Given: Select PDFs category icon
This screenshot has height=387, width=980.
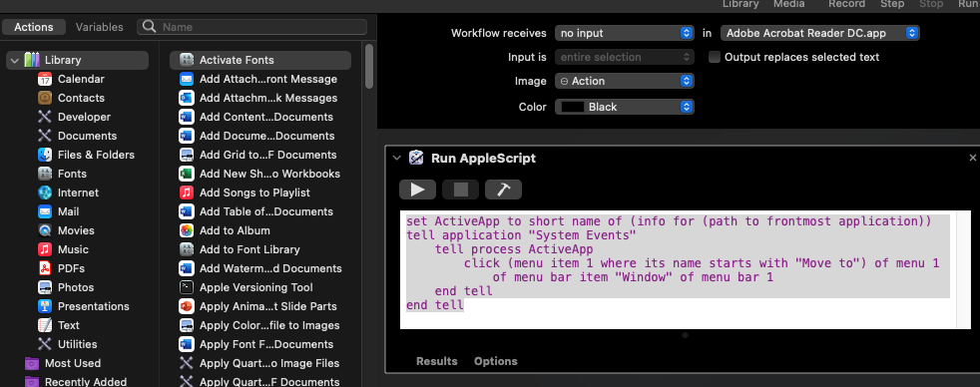Looking at the screenshot, I should tap(44, 268).
